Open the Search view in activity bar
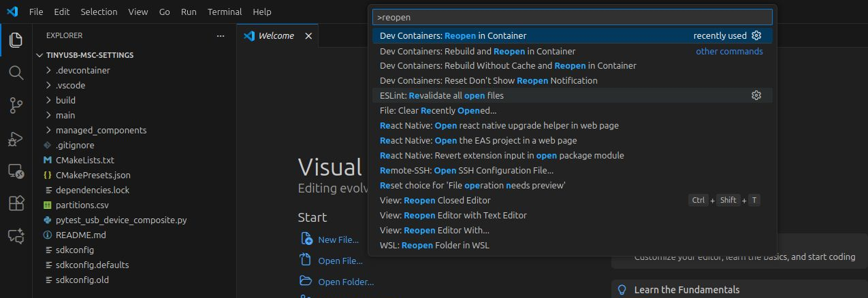The width and height of the screenshot is (868, 298). click(x=16, y=73)
